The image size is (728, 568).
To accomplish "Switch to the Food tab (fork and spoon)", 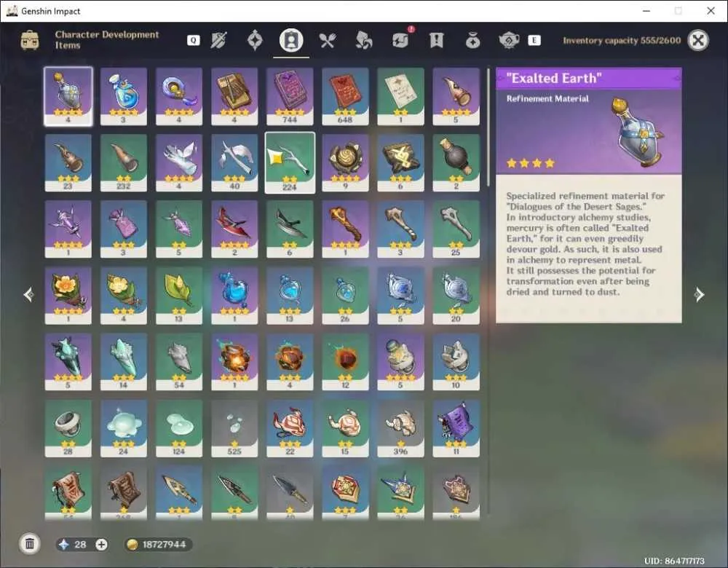I will click(x=328, y=40).
